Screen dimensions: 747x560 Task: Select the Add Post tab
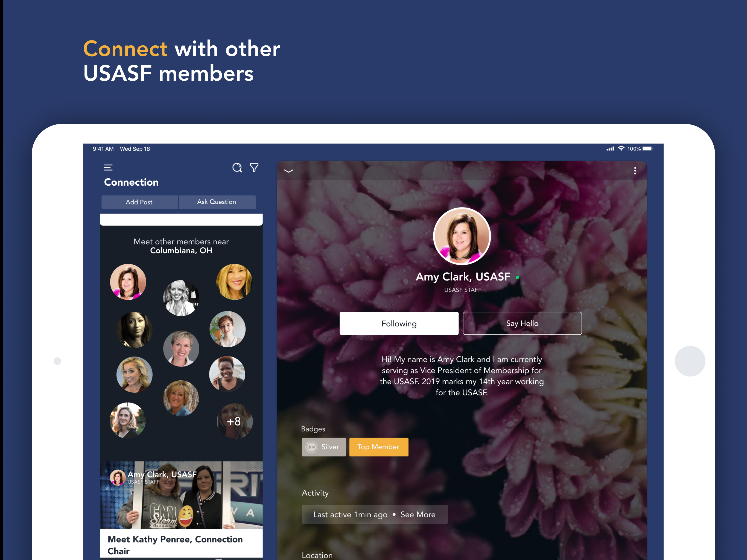coord(139,202)
